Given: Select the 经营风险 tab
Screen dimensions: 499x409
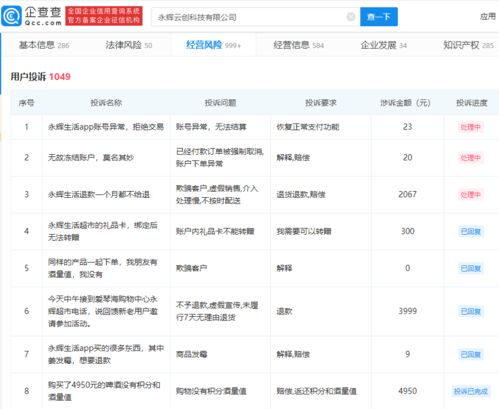Looking at the screenshot, I should [x=213, y=45].
